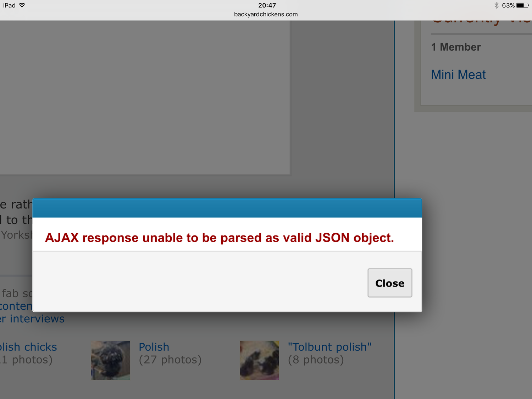View the Polish album thumbnail image

tap(110, 360)
